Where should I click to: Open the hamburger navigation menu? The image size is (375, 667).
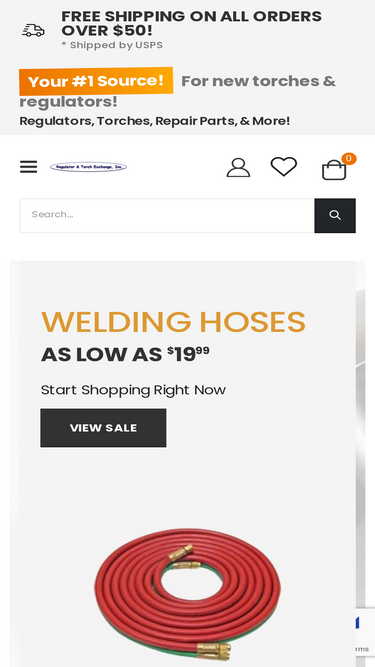28,167
